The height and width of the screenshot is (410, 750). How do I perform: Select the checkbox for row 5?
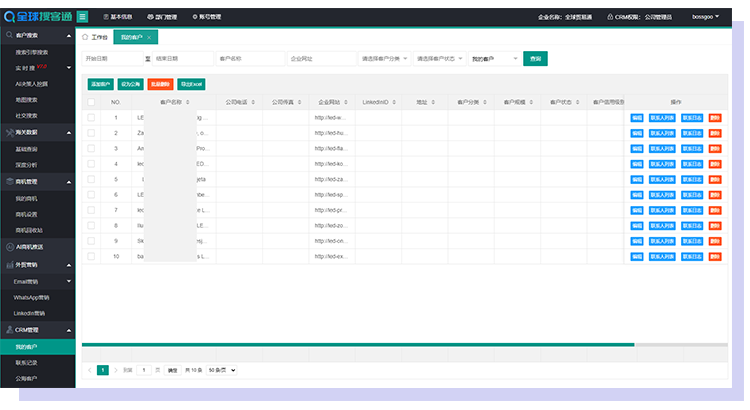pos(91,180)
